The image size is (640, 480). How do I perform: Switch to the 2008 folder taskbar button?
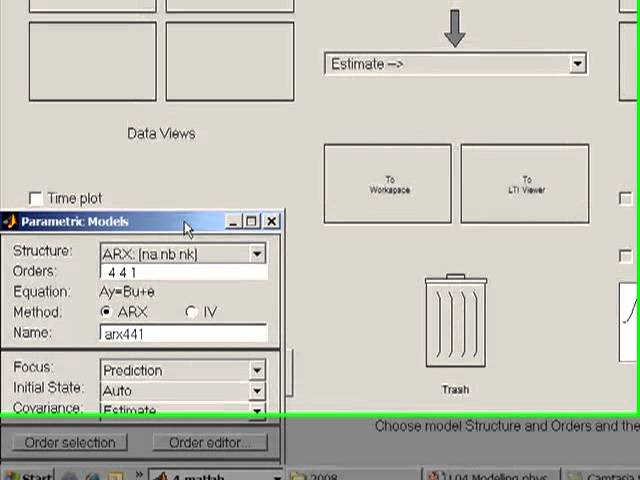click(353, 476)
